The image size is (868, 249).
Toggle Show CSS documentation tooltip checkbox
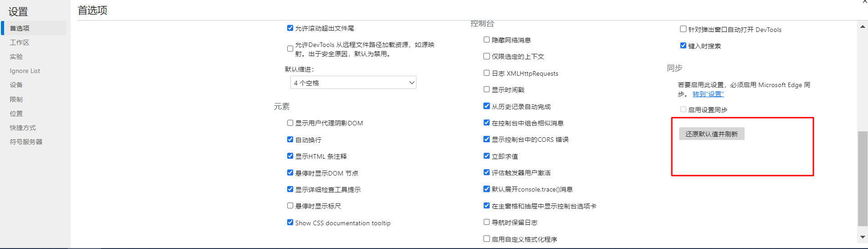click(290, 223)
